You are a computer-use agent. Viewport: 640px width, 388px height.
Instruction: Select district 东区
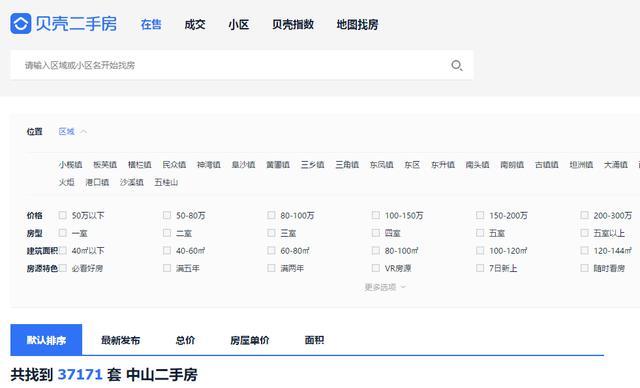click(412, 165)
